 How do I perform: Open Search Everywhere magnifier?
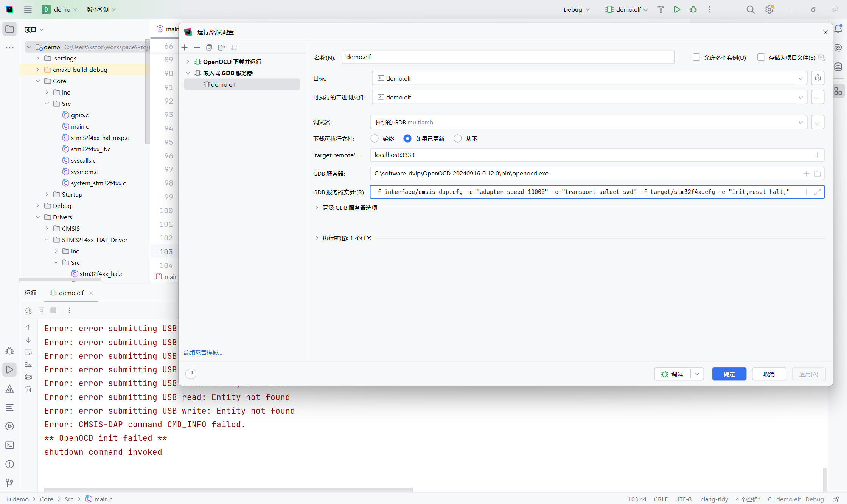(751, 9)
